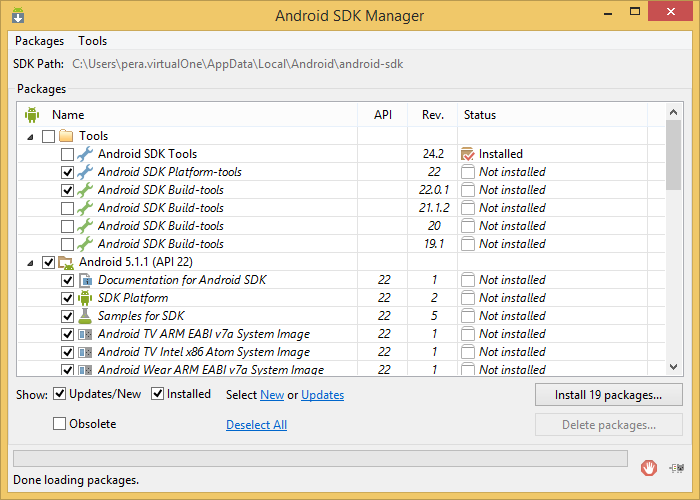Click the Deselect All link
This screenshot has width=700, height=500.
point(256,425)
